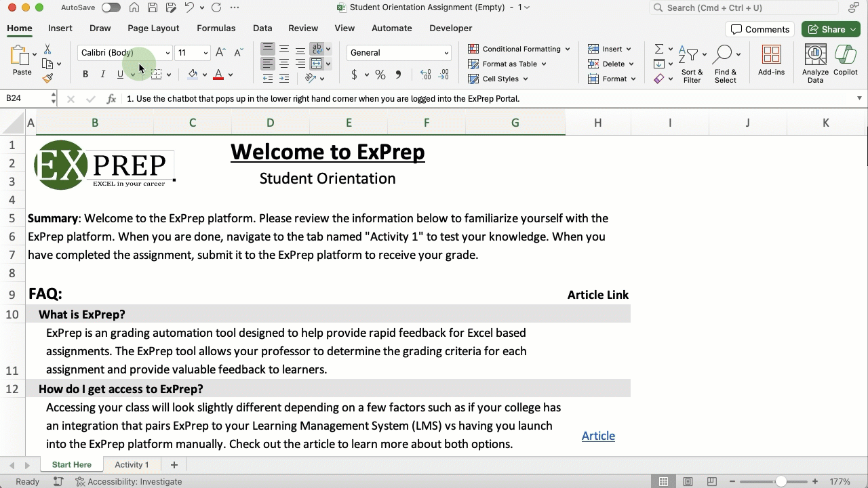Open the Sort & Filter tool

click(x=692, y=64)
